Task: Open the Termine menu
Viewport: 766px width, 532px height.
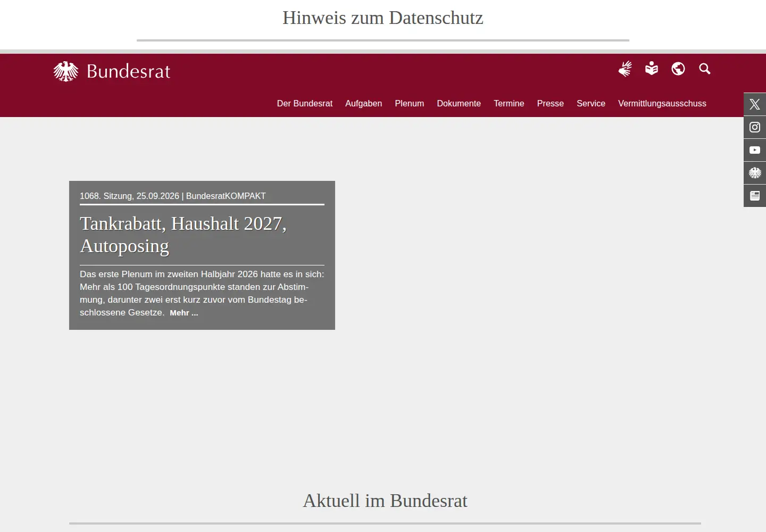Action: point(509,103)
